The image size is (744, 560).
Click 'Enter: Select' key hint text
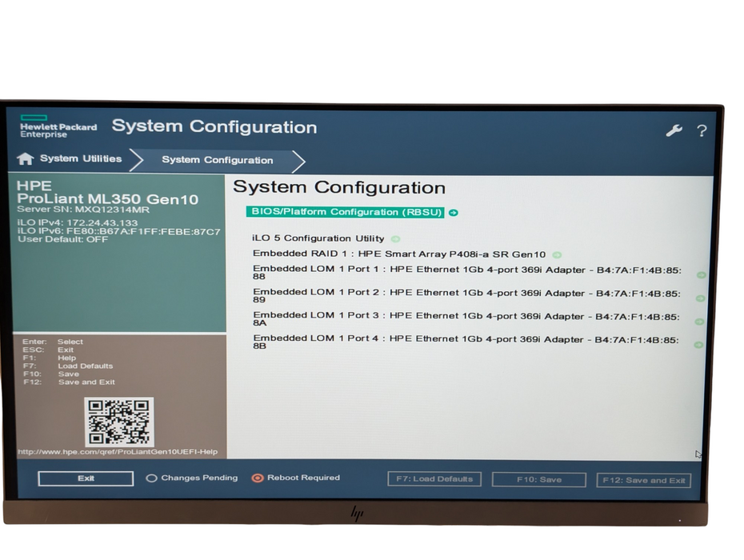click(x=53, y=342)
